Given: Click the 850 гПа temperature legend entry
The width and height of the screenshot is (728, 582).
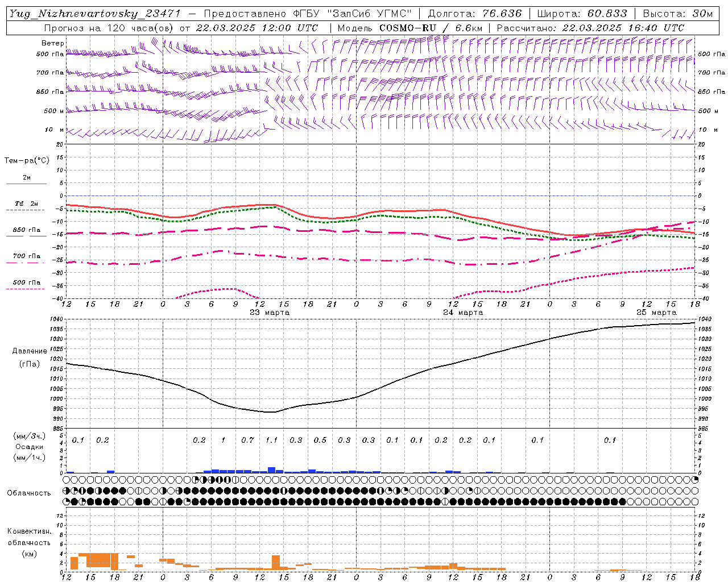Looking at the screenshot, I should pyautogui.click(x=27, y=230).
